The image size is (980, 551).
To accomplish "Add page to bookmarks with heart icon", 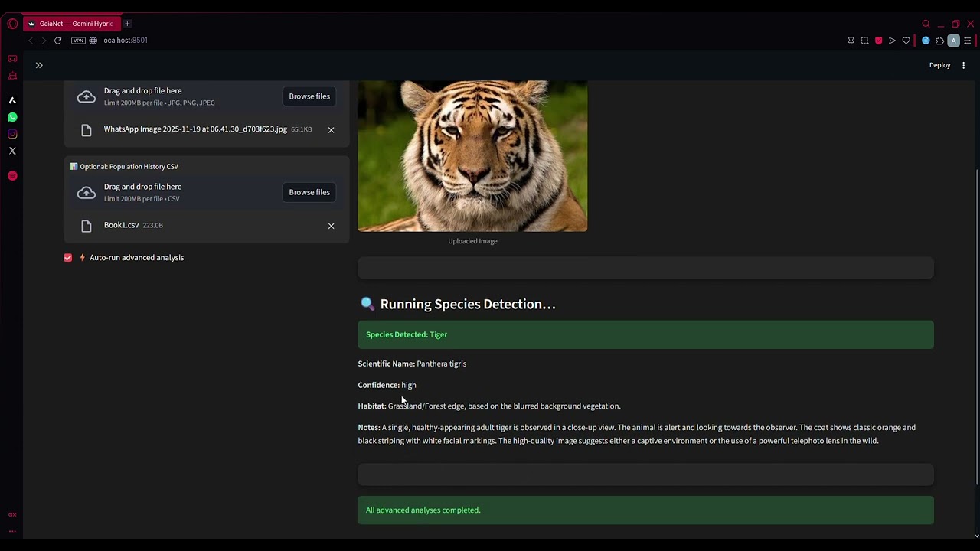I will [906, 41].
